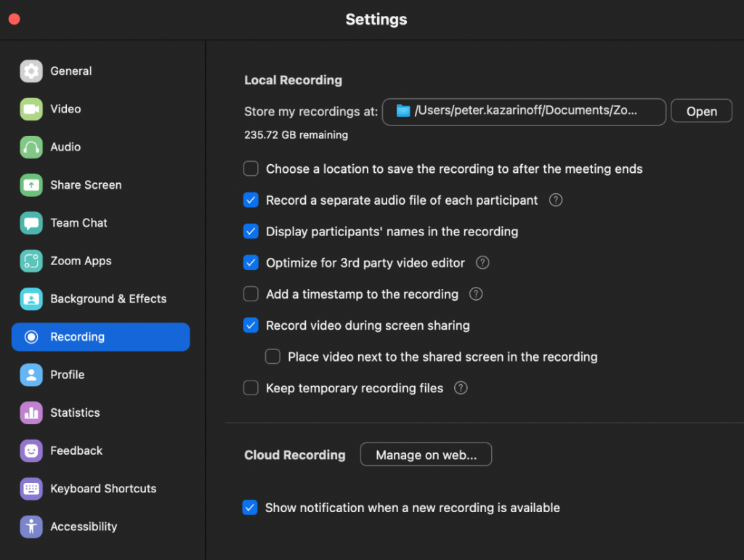Select Background & Effects icon
This screenshot has width=744, height=560.
point(31,299)
